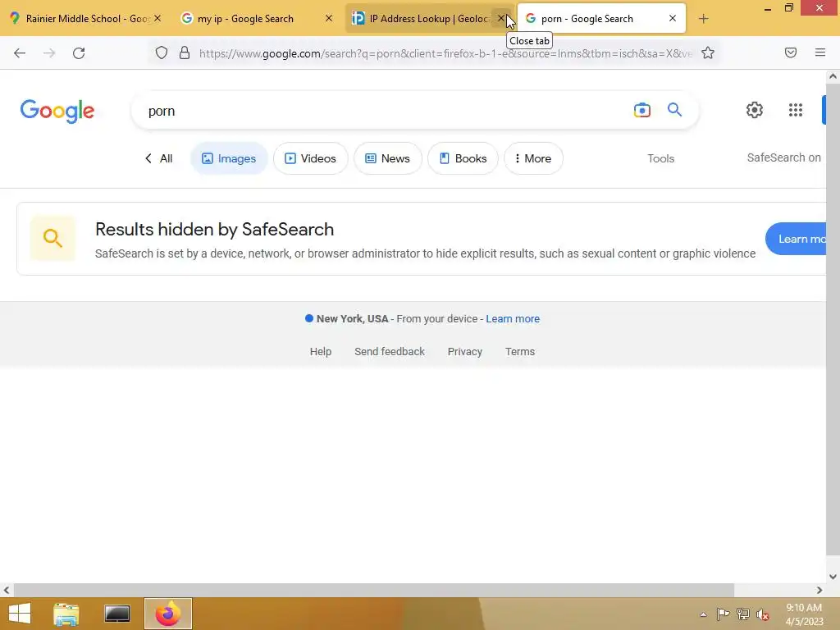
Task: Open the Windows Start menu
Action: point(20,614)
